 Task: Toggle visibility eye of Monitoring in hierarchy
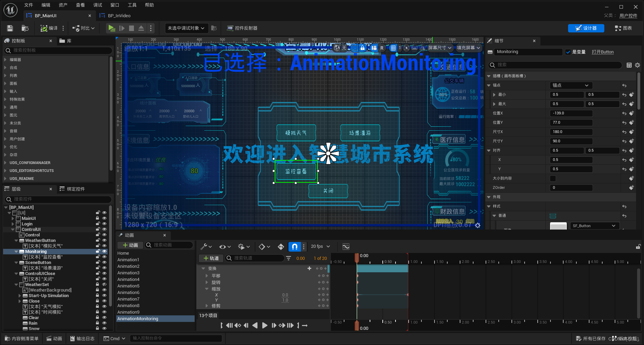[x=104, y=252]
